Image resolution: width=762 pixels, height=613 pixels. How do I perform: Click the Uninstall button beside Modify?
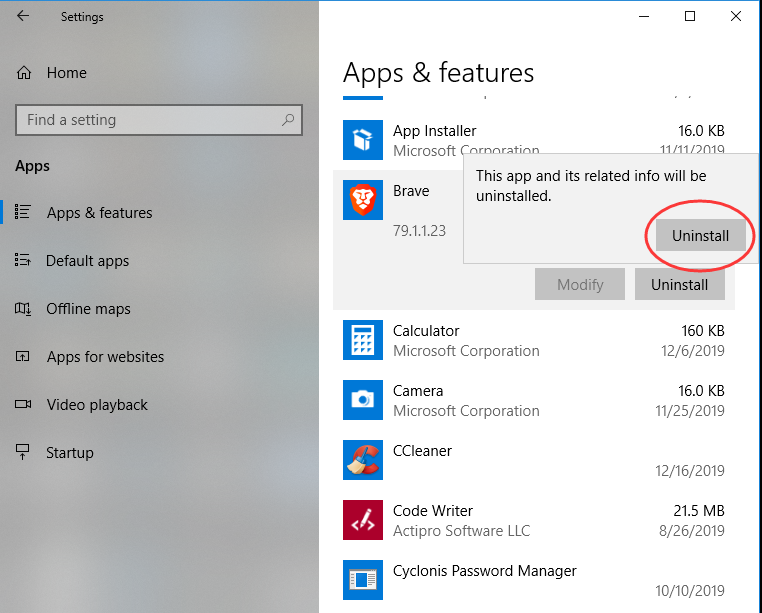pyautogui.click(x=679, y=284)
